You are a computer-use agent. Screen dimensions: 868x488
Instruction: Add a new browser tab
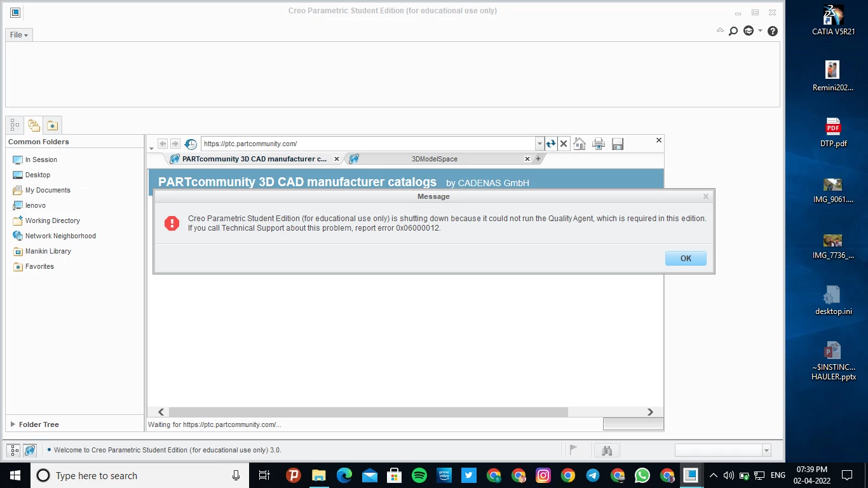(538, 159)
